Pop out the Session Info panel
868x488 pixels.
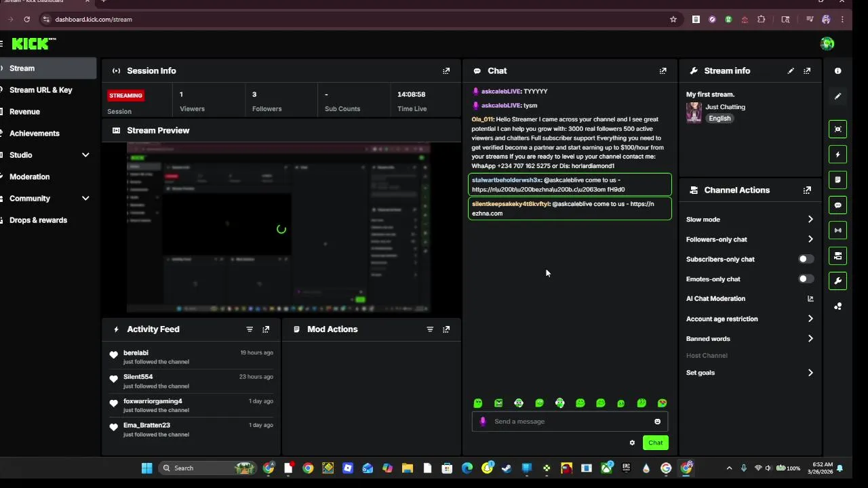(x=446, y=70)
